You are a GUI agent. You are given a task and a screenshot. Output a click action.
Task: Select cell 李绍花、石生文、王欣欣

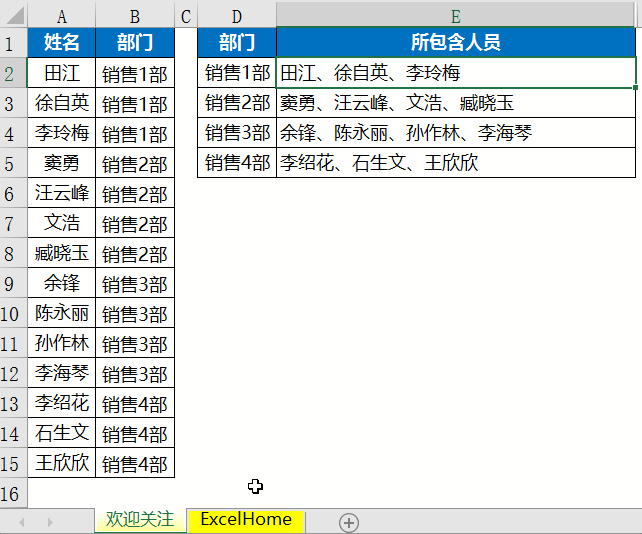pyautogui.click(x=456, y=163)
